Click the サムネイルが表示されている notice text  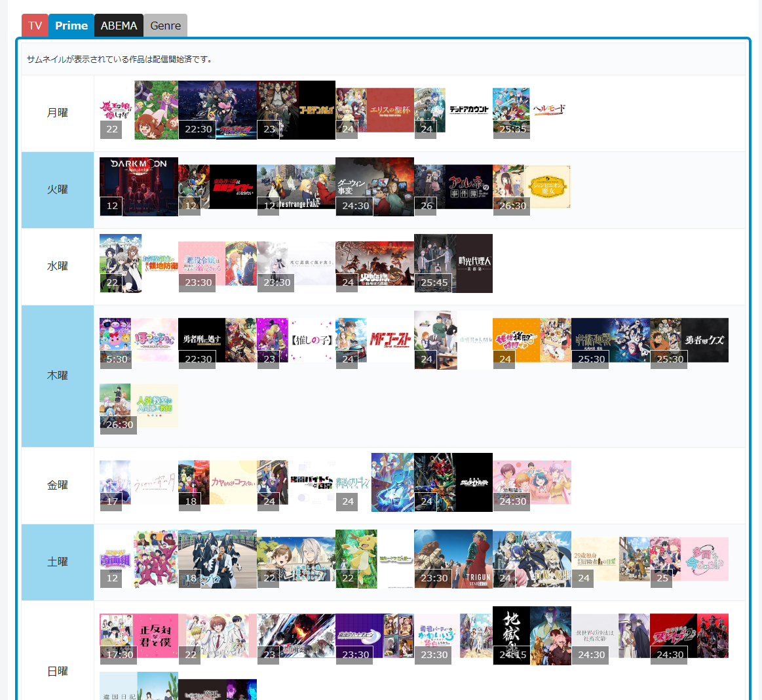[x=119, y=59]
